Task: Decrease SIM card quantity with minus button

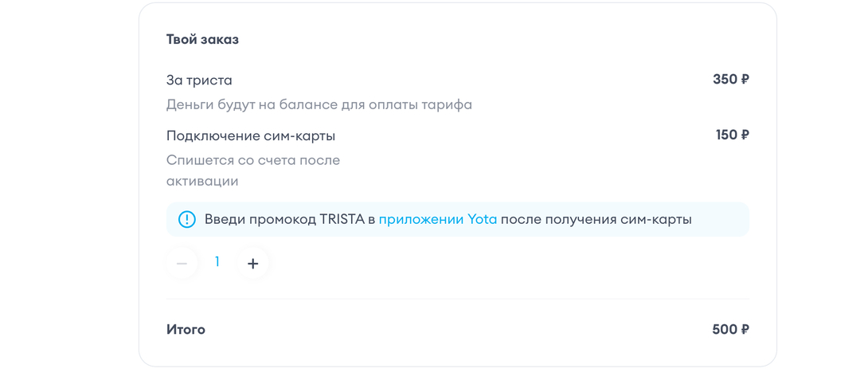Action: coord(182,263)
